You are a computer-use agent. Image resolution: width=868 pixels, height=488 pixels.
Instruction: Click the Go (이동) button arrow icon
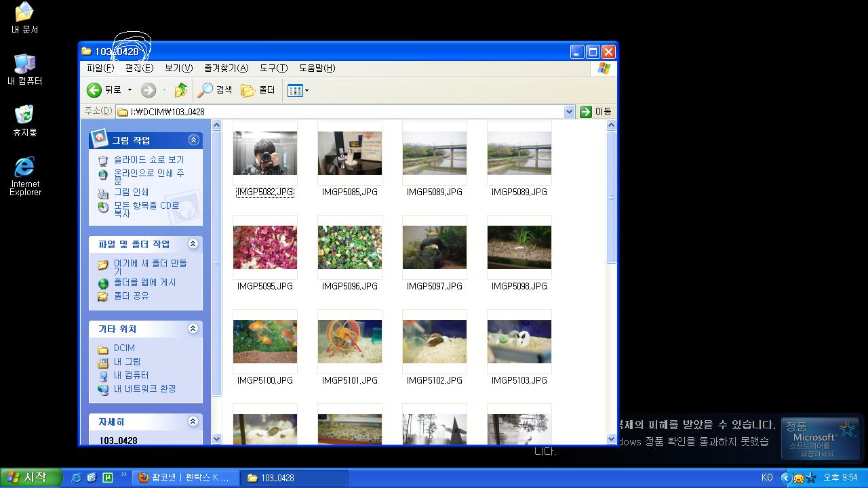click(586, 112)
